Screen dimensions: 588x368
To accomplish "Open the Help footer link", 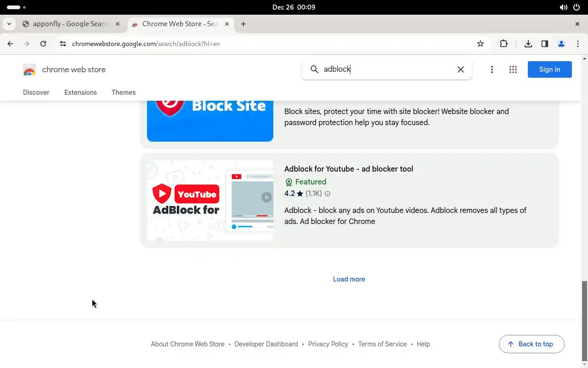I will 424,344.
